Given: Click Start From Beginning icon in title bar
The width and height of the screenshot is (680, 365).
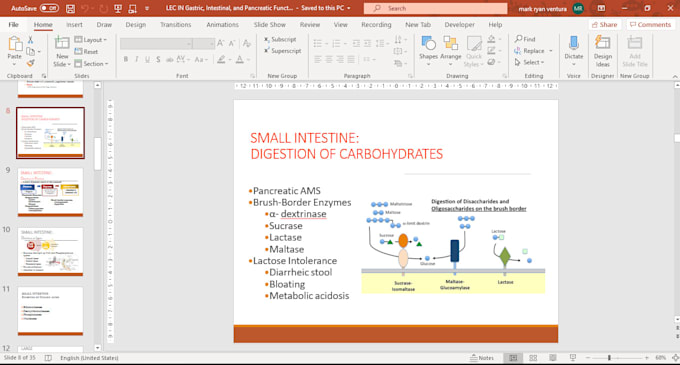Looking at the screenshot, I should tap(118, 8).
